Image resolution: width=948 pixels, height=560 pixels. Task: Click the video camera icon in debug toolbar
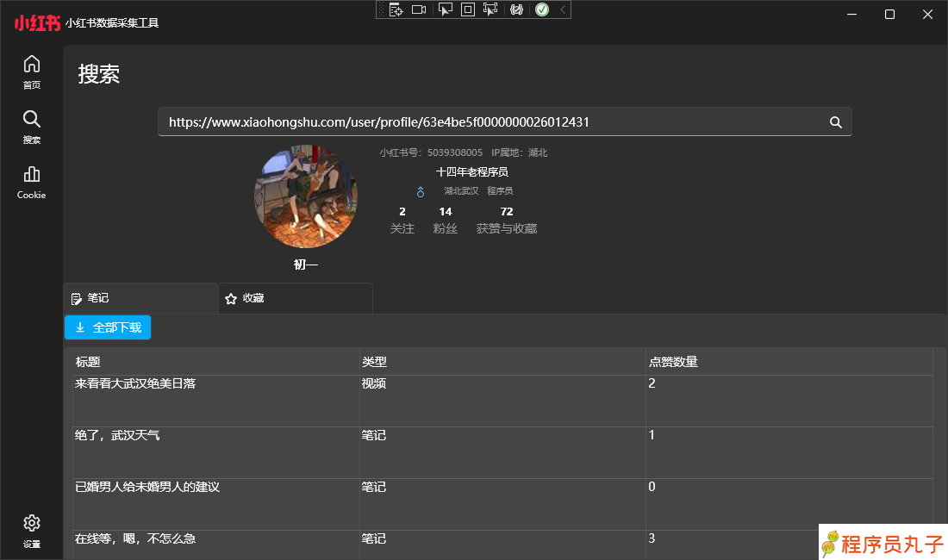point(419,9)
